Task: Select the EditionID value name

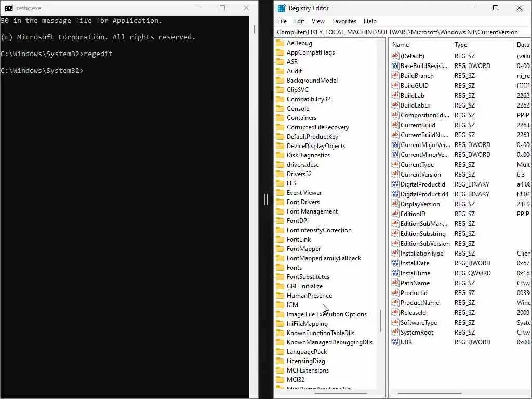Action: 413,214
